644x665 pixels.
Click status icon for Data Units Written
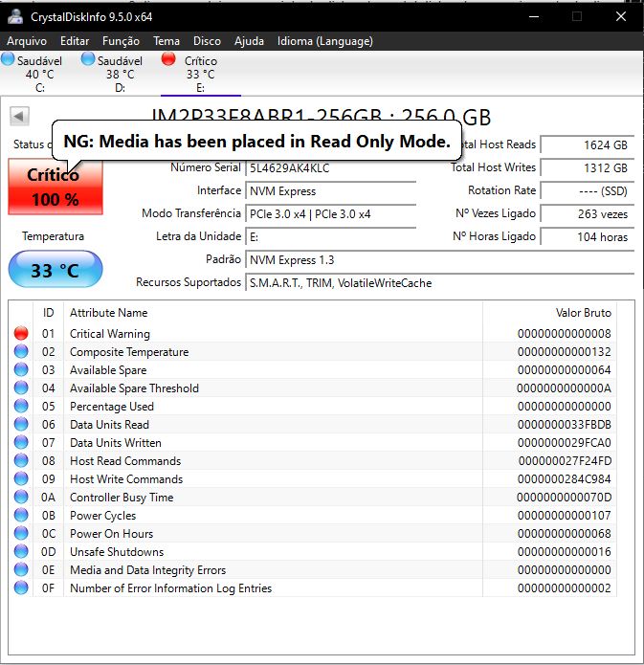click(x=21, y=443)
